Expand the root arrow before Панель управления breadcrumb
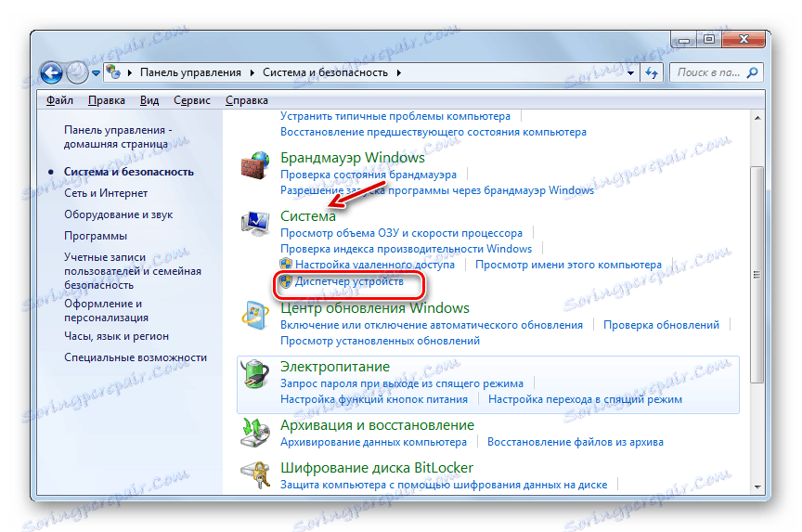 click(129, 72)
